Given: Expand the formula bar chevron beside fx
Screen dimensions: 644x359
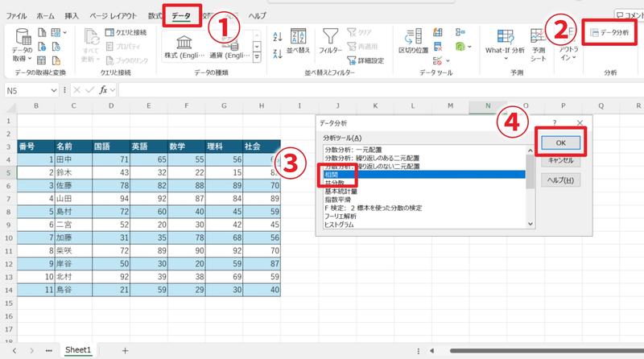Looking at the screenshot, I should pos(113,90).
